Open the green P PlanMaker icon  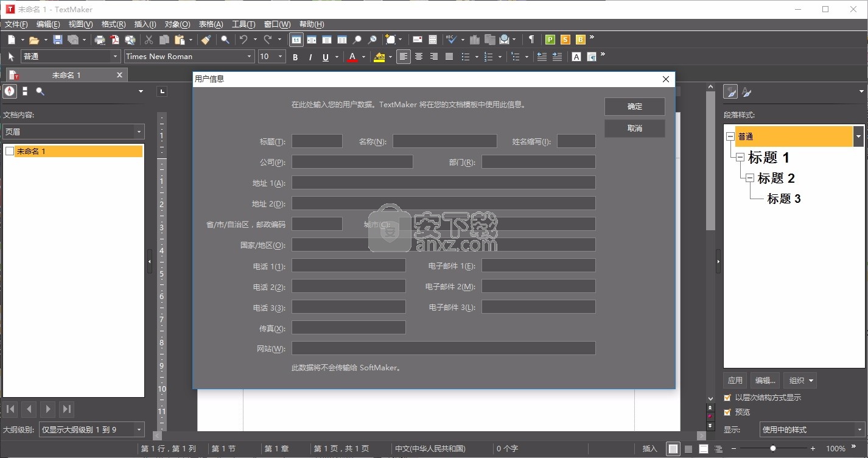[x=550, y=40]
